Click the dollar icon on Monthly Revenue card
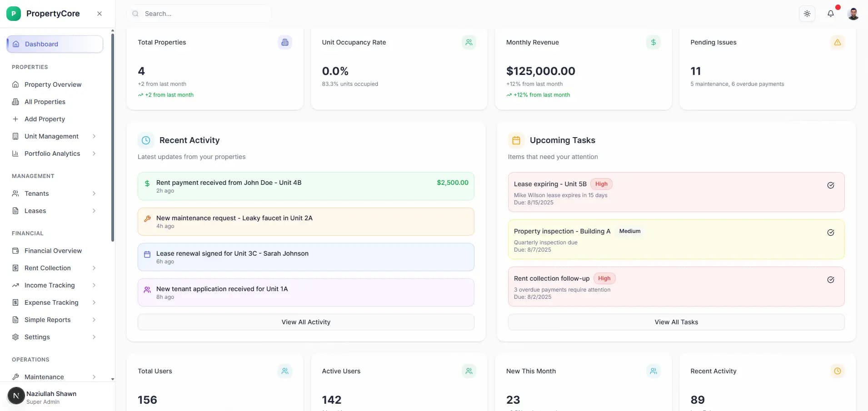 click(653, 42)
